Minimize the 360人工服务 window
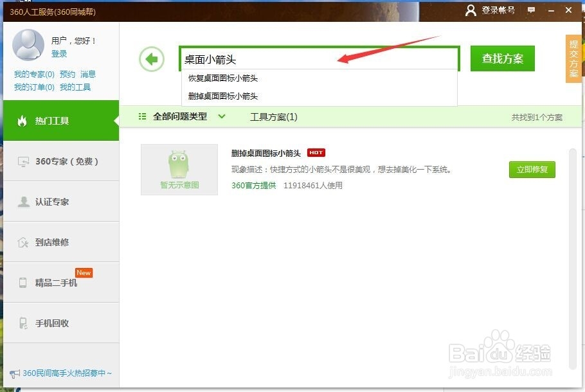This screenshot has width=585, height=392. (x=551, y=11)
